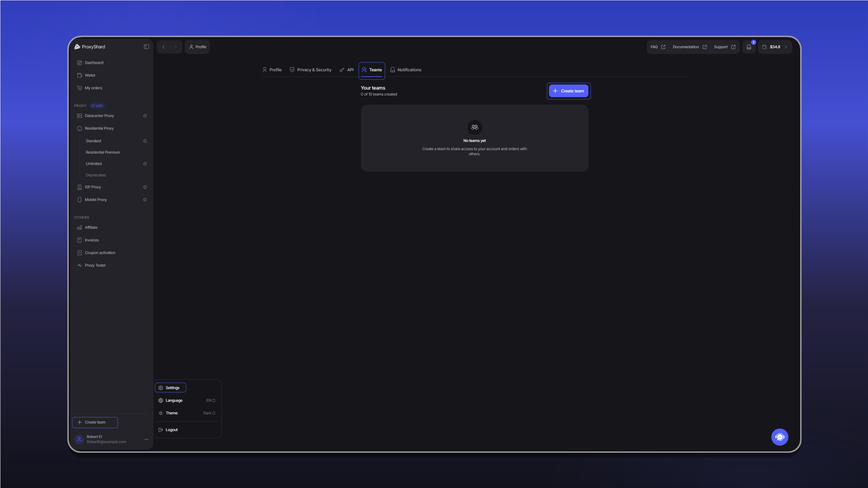Expand the Residential Proxy section
This screenshot has height=488, width=868.
(112, 128)
